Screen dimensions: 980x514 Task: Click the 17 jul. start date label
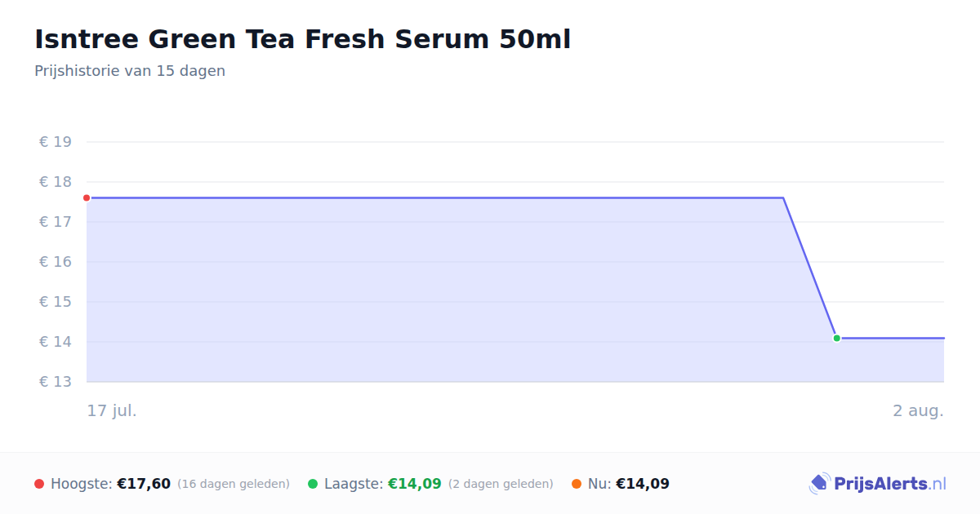(112, 410)
